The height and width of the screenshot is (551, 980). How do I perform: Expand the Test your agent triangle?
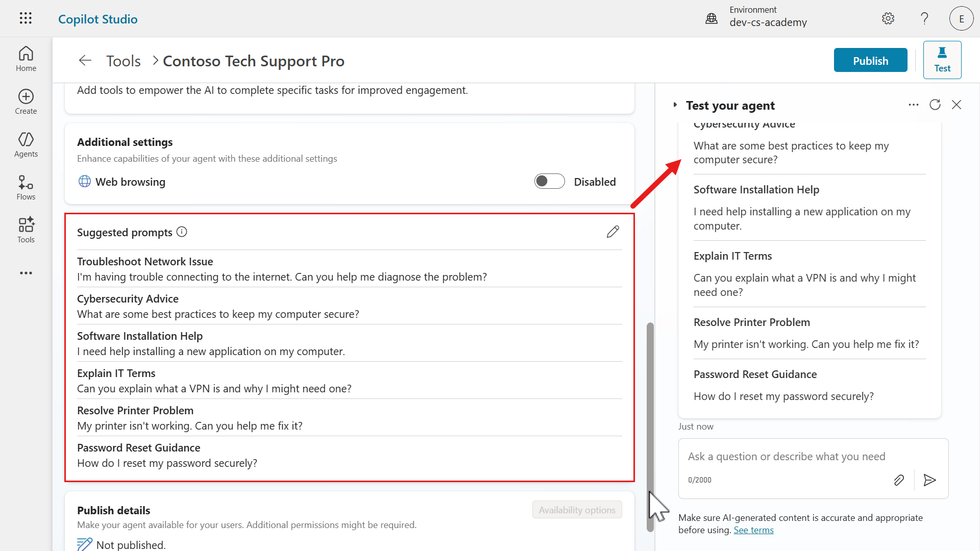[675, 105]
